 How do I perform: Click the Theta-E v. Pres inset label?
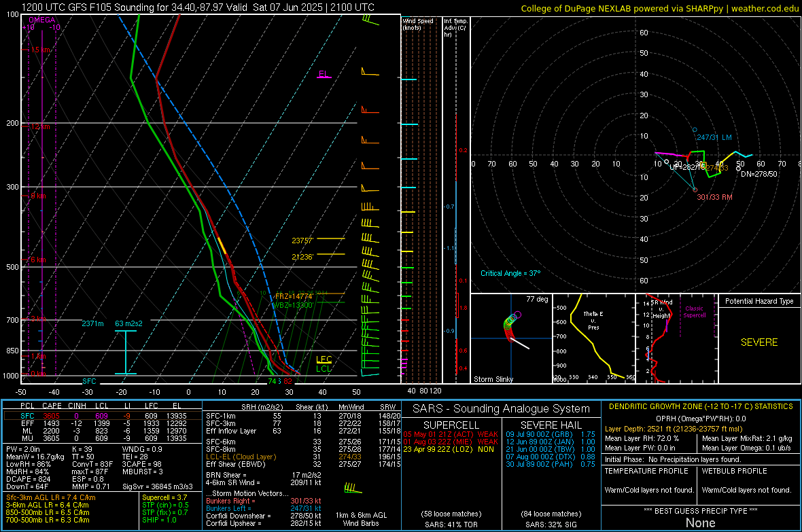(x=593, y=320)
